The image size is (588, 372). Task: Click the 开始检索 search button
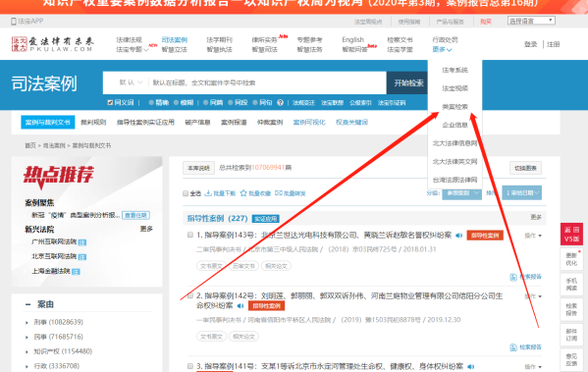tap(408, 82)
